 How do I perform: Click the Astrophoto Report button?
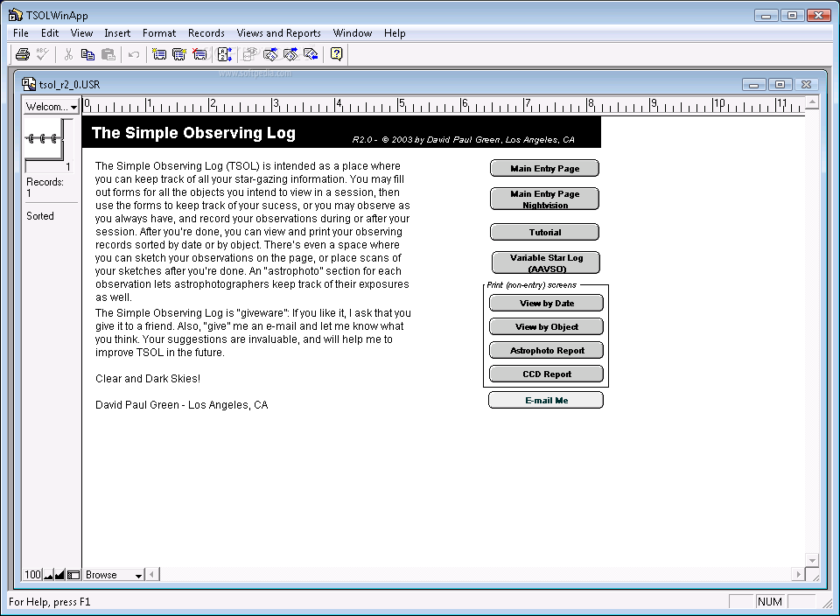coord(546,350)
